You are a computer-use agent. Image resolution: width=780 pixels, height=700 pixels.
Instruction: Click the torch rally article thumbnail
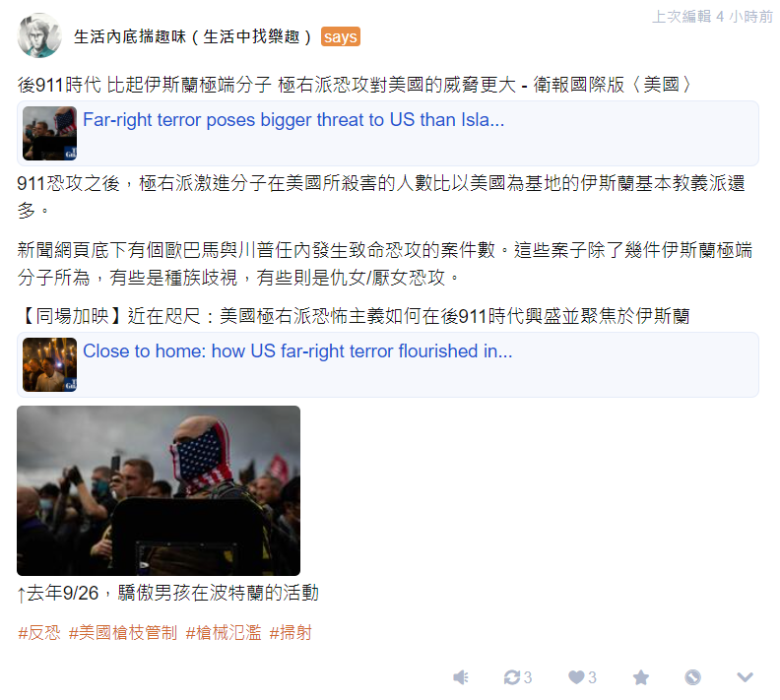50,364
